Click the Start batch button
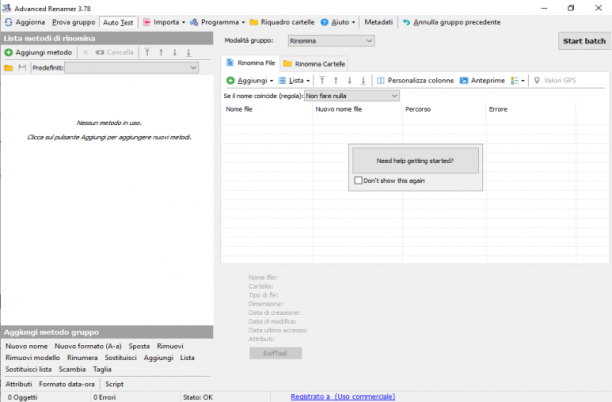Screen dimensions: 612x402 [x=584, y=41]
